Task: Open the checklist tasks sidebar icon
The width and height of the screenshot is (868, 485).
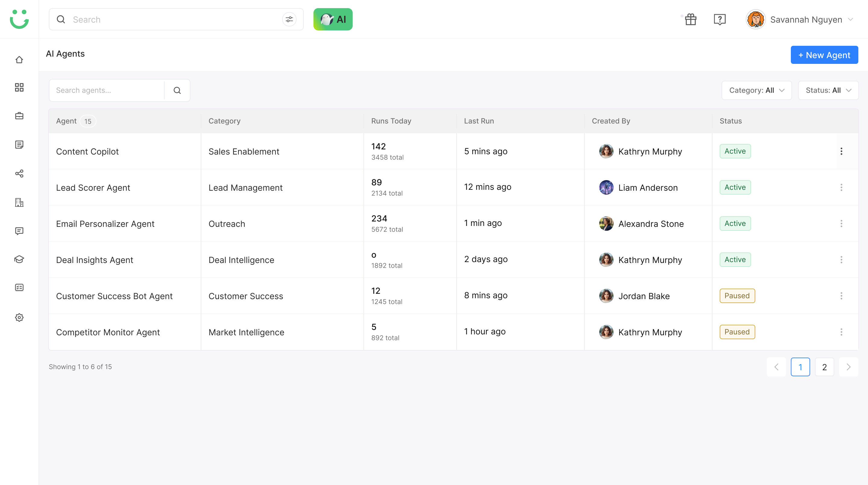Action: click(19, 287)
